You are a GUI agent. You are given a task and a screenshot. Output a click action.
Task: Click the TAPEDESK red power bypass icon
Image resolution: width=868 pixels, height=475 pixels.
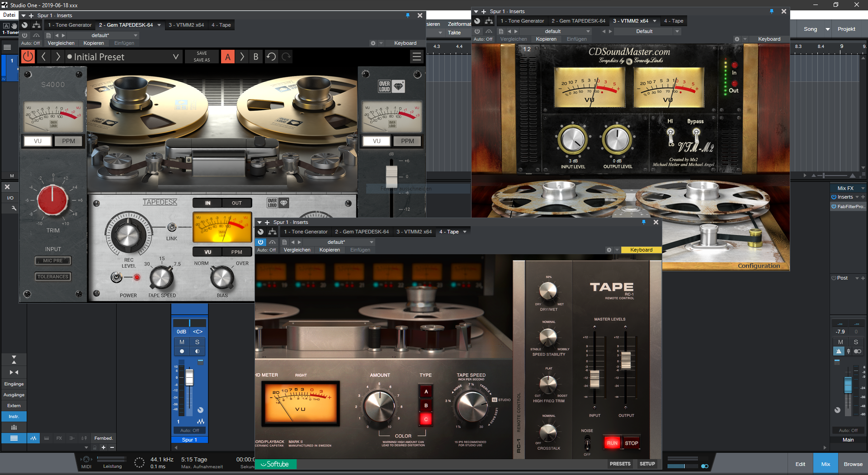coord(28,57)
